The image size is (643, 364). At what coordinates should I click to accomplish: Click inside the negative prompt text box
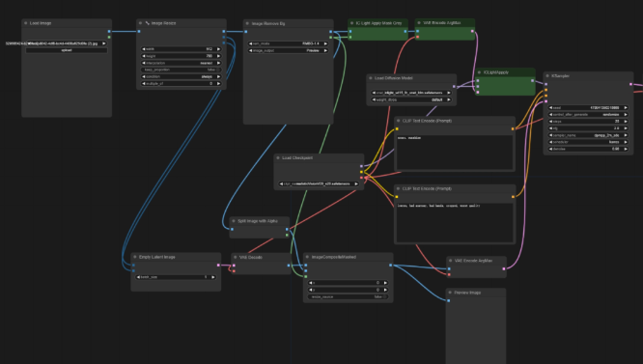coord(455,222)
